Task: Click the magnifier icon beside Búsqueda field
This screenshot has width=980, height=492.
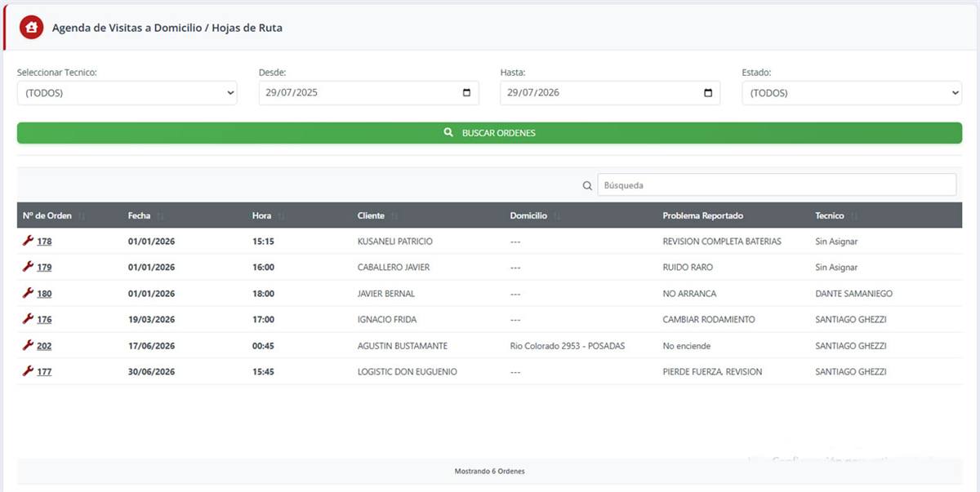Action: pyautogui.click(x=587, y=185)
